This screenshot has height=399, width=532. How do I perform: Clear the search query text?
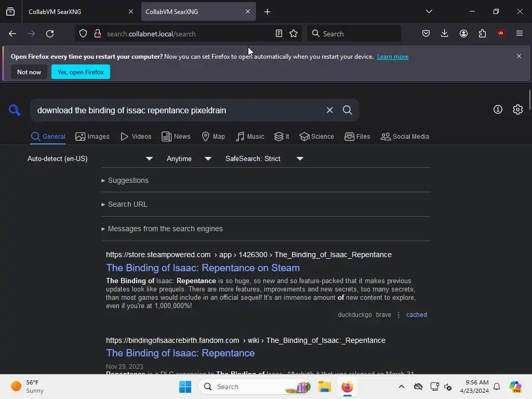(x=329, y=110)
